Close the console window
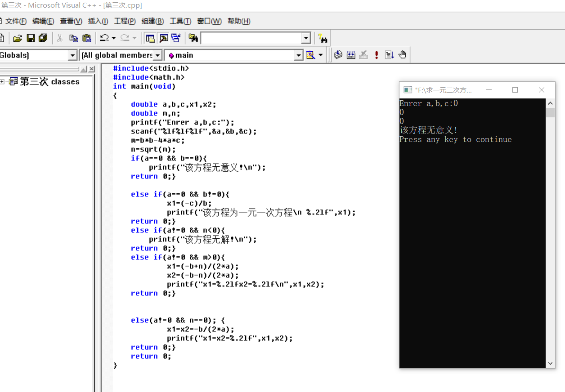 point(542,90)
